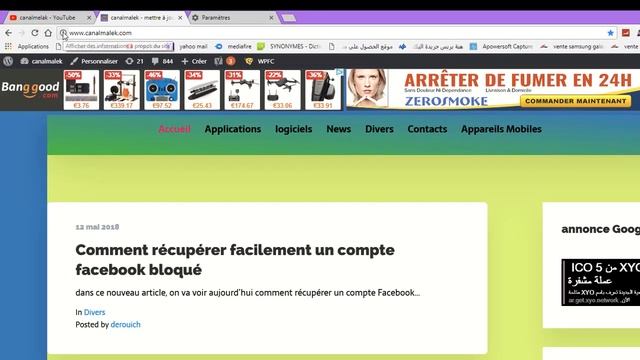Open the Divers menu item
The width and height of the screenshot is (640, 360).
[x=379, y=129]
